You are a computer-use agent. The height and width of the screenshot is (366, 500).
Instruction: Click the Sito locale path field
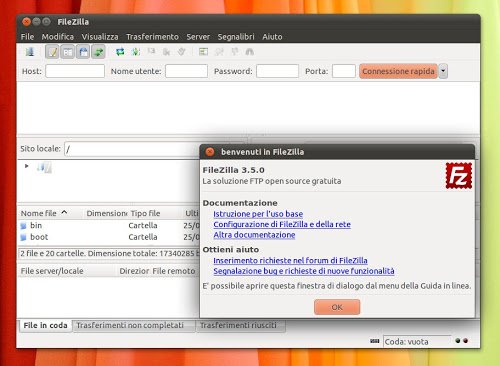click(132, 149)
